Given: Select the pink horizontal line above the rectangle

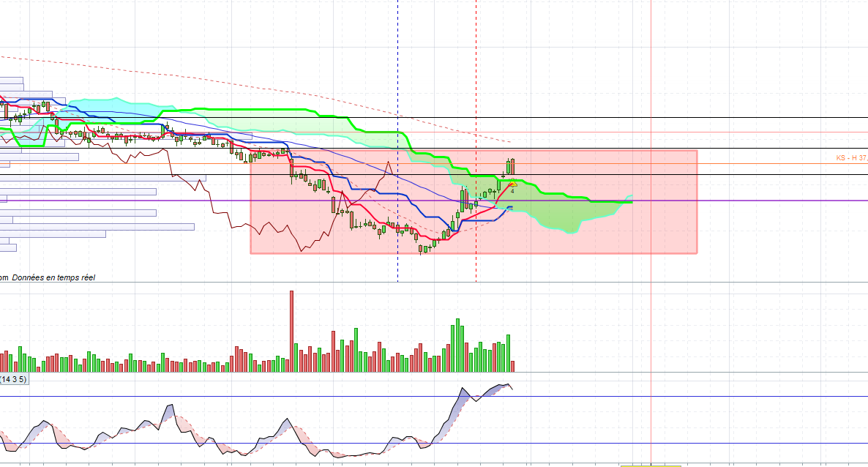Looking at the screenshot, I should point(434,133).
